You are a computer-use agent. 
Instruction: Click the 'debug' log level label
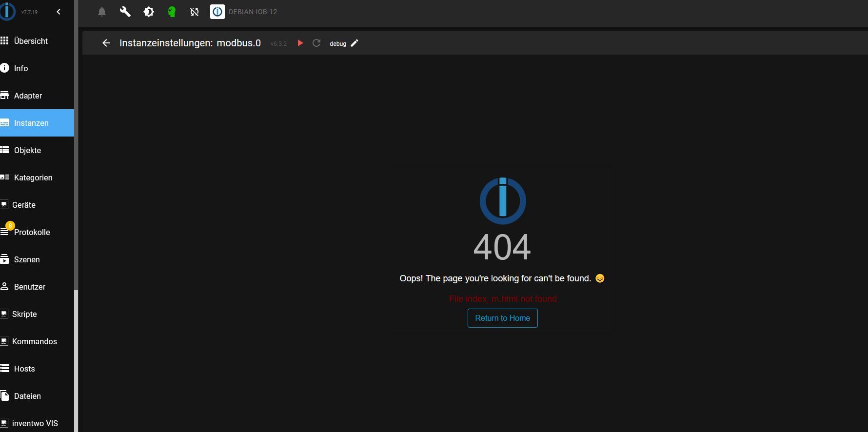(x=338, y=44)
